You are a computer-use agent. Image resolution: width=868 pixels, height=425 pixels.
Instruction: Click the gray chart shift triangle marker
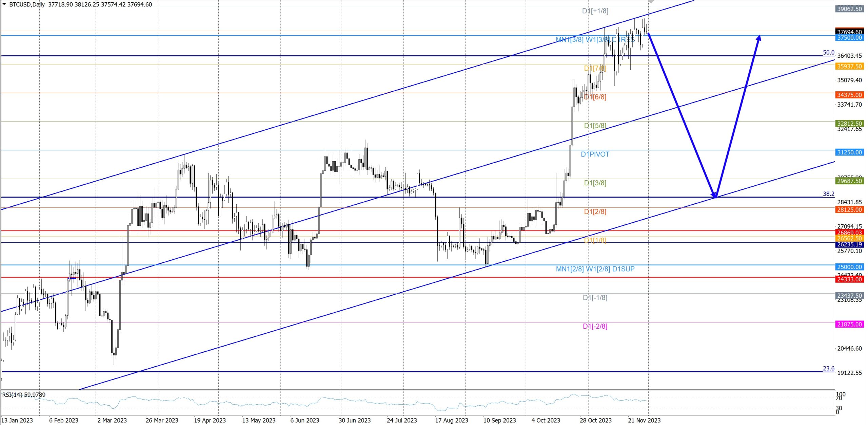(651, 2)
